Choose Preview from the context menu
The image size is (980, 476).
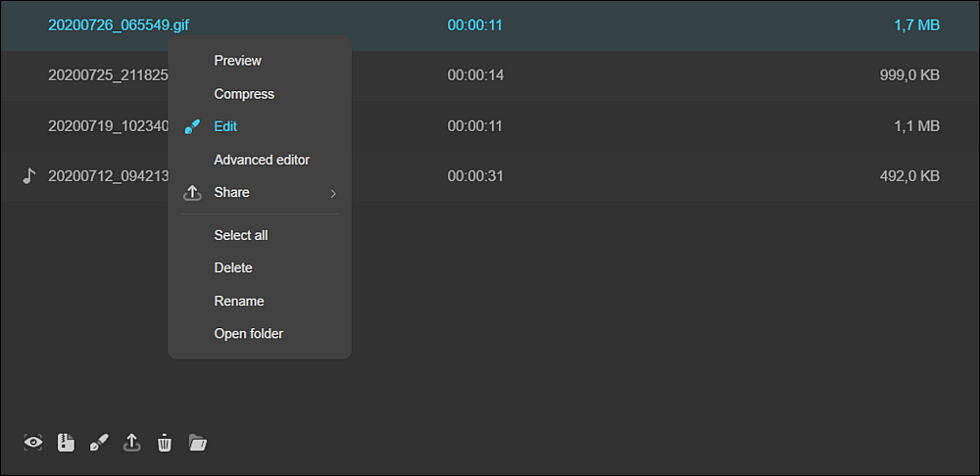click(x=237, y=61)
